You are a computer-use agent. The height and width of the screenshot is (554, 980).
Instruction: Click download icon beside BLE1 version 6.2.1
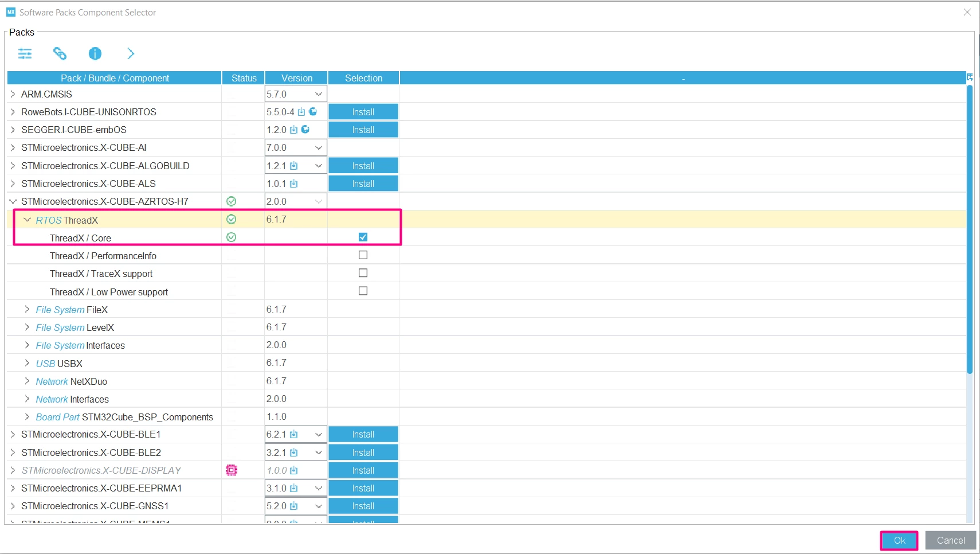tap(293, 434)
